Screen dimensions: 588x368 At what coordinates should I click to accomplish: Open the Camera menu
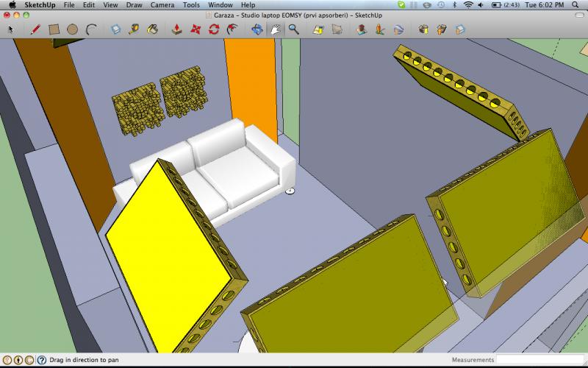(x=162, y=5)
